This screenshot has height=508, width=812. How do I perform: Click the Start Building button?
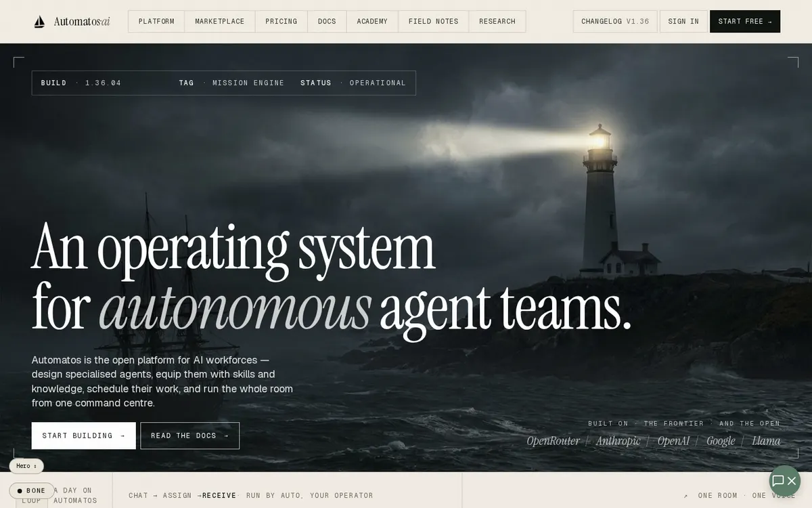84,436
